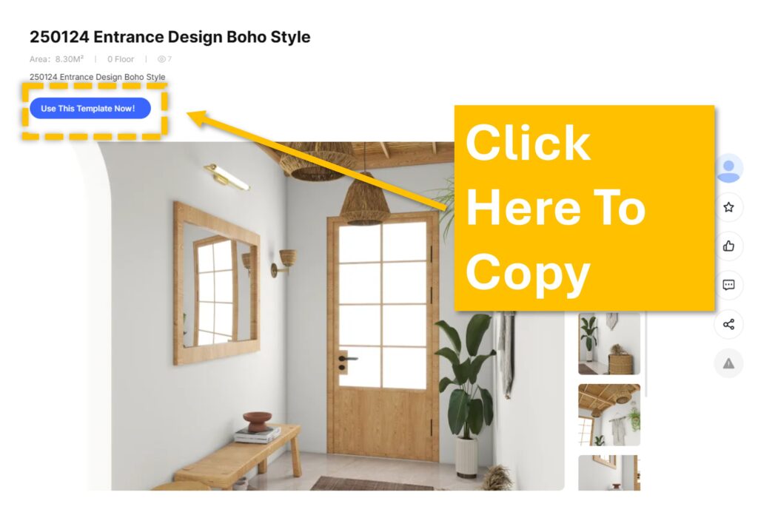The image size is (758, 532).
Task: Share the design using share icon
Action: point(728,324)
